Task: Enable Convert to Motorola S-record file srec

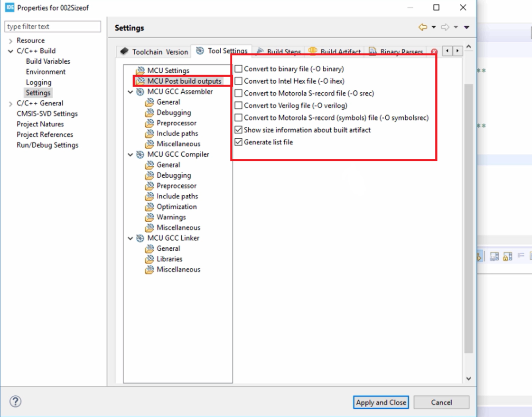Action: tap(239, 94)
